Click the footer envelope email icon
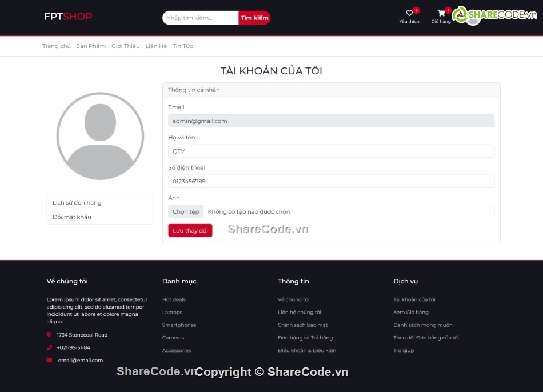The width and height of the screenshot is (543, 392). point(49,360)
